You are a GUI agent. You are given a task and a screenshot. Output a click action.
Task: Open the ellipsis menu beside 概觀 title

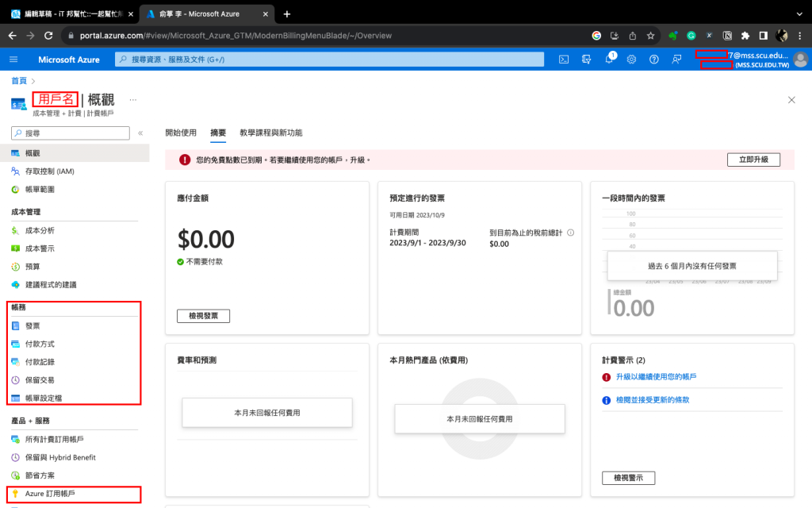tap(133, 99)
